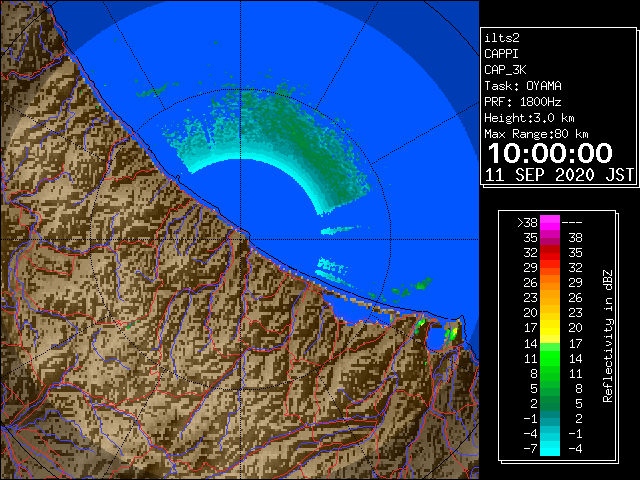Screen dimensions: 640x480
Task: Click the "11 SEP 2020 JST" date
Action: (559, 175)
